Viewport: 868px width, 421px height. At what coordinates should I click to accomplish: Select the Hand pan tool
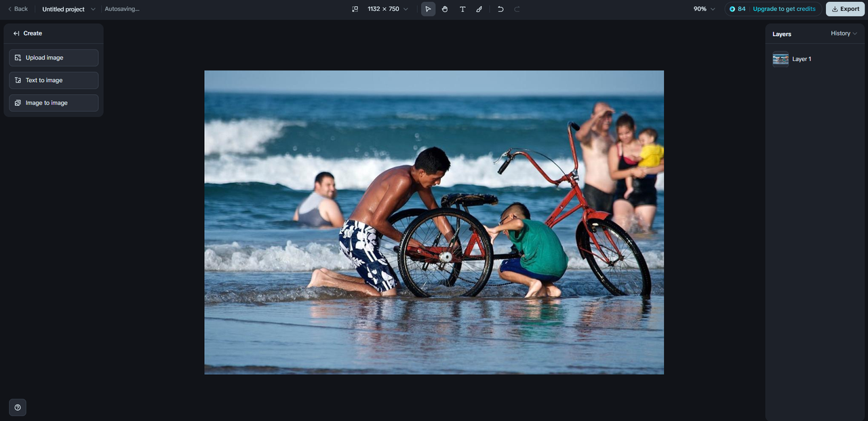pyautogui.click(x=445, y=9)
